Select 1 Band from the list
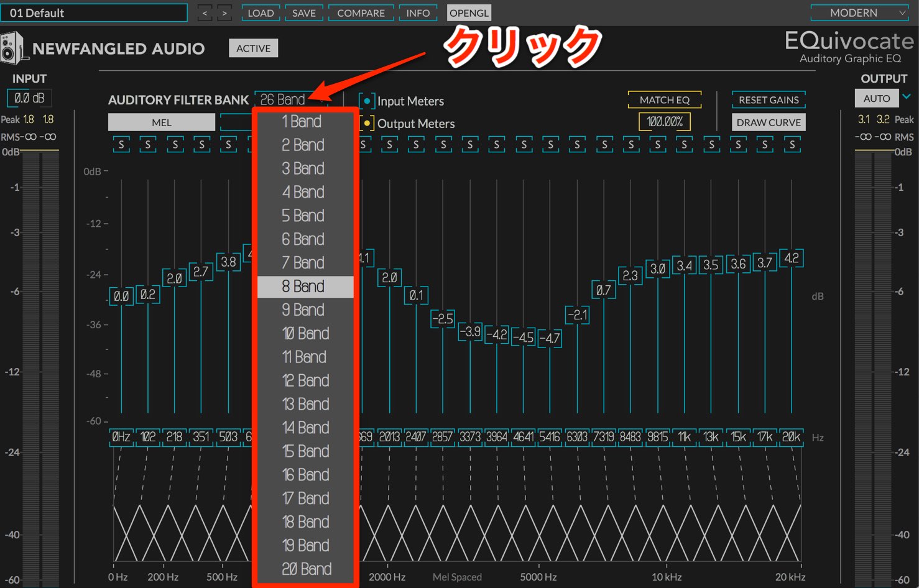 (x=305, y=122)
